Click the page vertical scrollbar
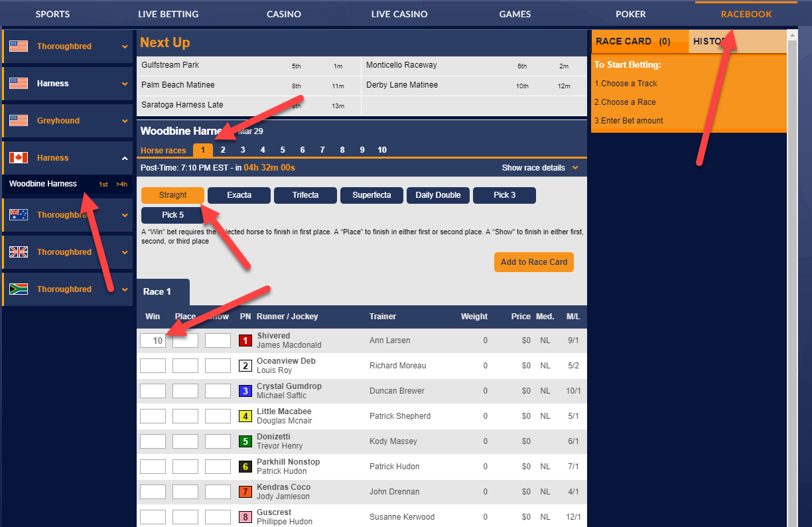This screenshot has height=527, width=812. (793, 279)
